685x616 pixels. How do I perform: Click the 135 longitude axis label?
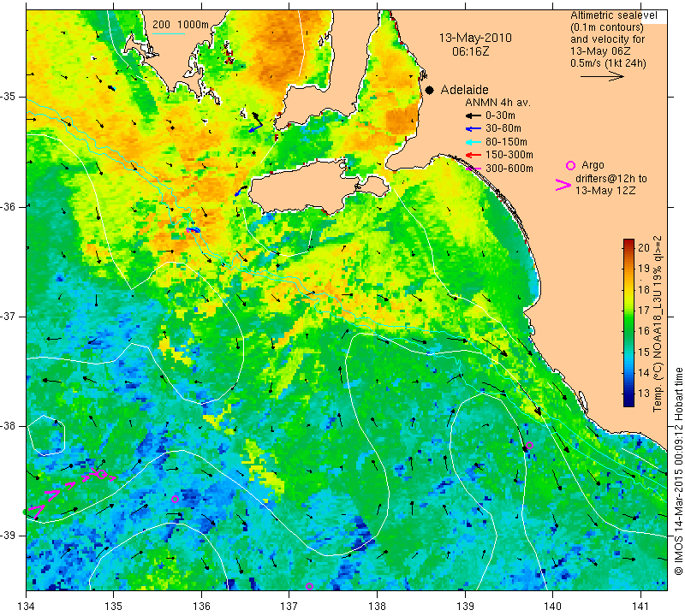[114, 606]
